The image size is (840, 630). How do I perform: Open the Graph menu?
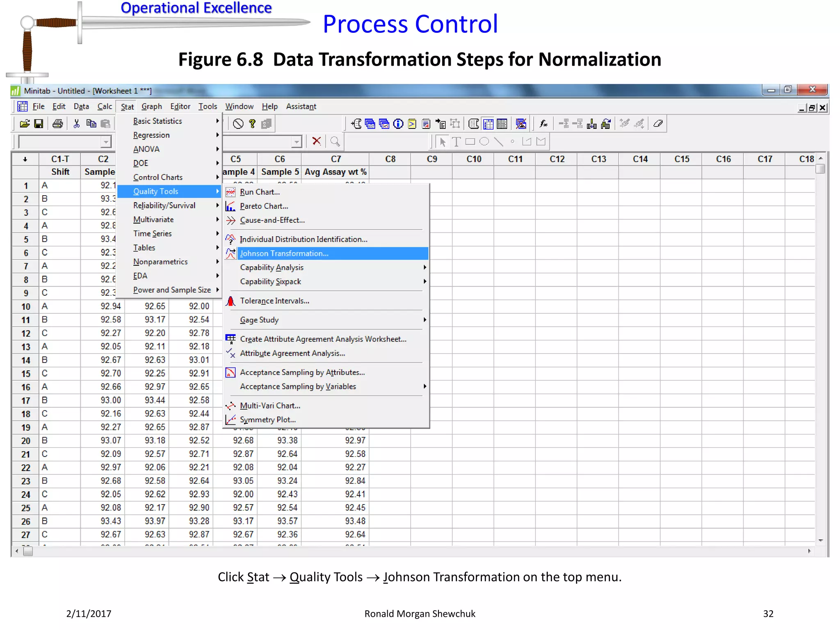click(x=152, y=107)
